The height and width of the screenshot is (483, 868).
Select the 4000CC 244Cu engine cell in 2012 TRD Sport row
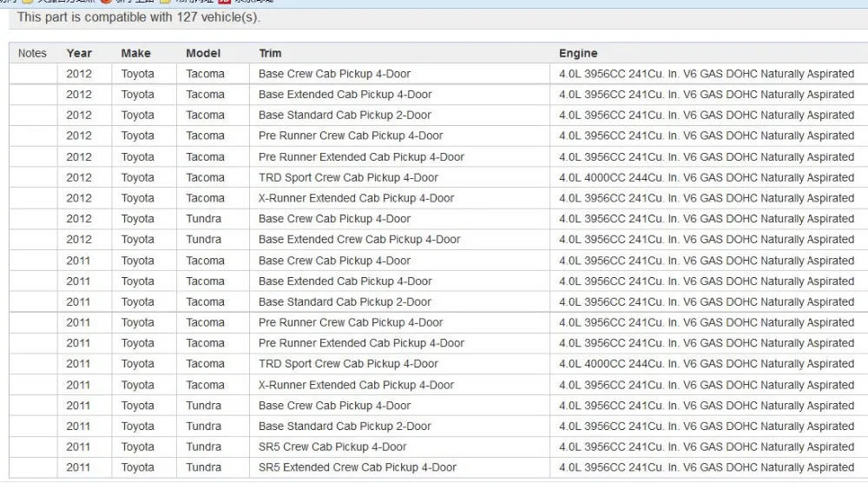(707, 177)
